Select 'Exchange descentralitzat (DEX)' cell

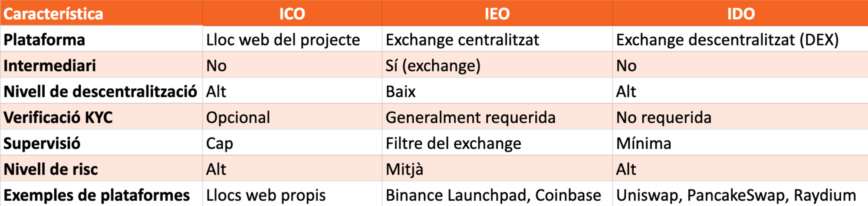[x=727, y=40]
